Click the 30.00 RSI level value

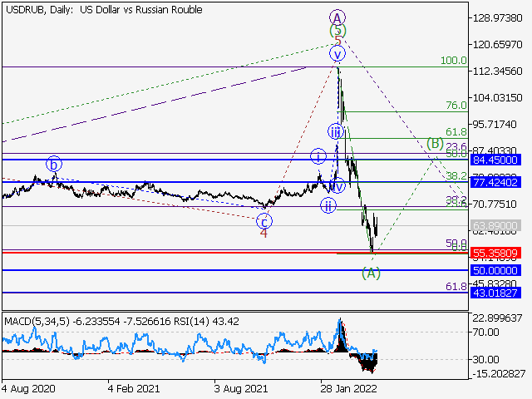pyautogui.click(x=485, y=359)
